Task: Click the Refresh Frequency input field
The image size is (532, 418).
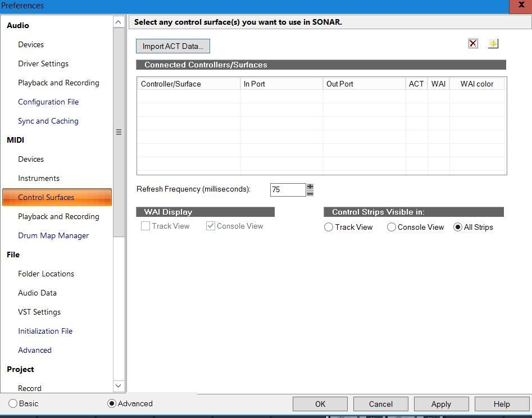Action: (x=288, y=190)
